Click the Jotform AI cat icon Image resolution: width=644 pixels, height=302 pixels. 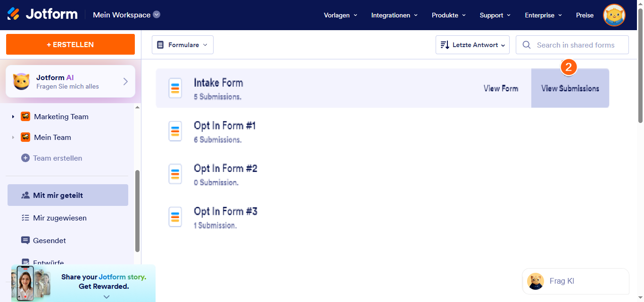pos(22,82)
